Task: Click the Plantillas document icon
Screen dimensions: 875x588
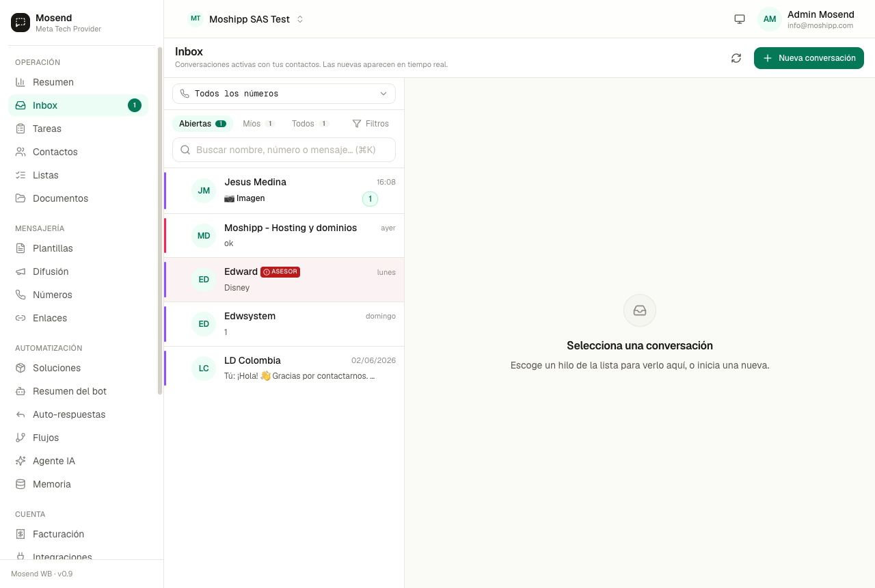Action: 21,248
